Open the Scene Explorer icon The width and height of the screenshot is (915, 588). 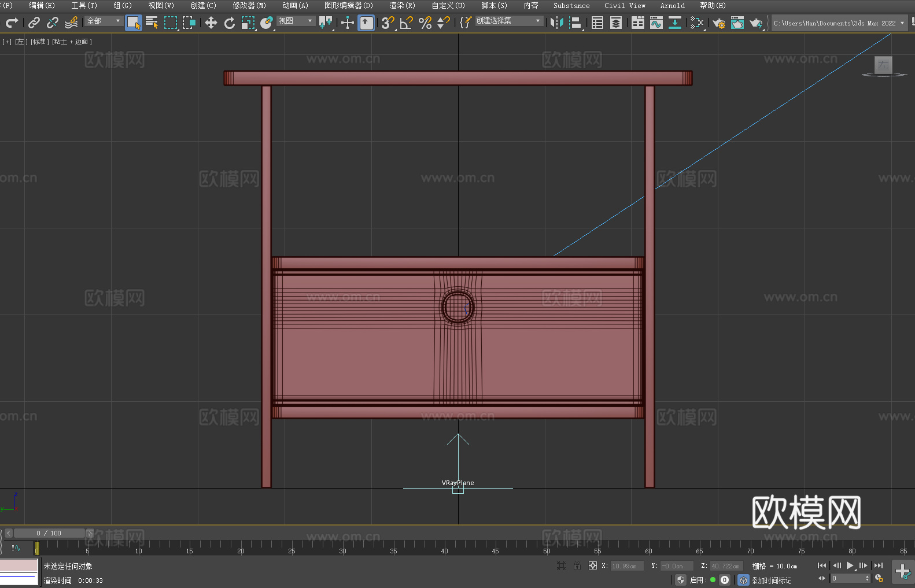click(597, 23)
